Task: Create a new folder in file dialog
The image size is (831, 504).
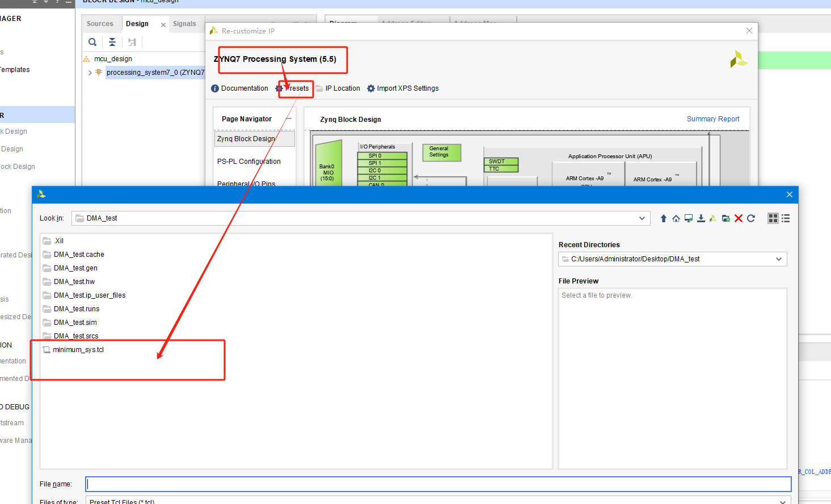Action: (725, 218)
